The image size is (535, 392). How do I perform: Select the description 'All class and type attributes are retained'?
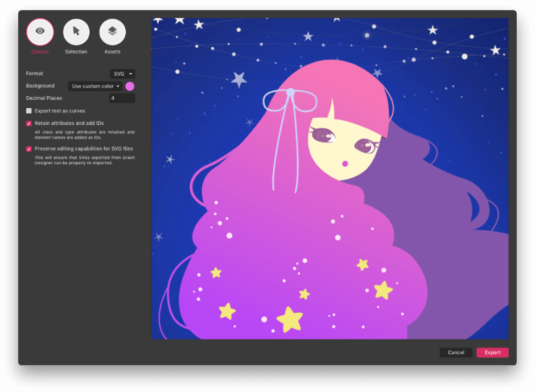coord(85,135)
